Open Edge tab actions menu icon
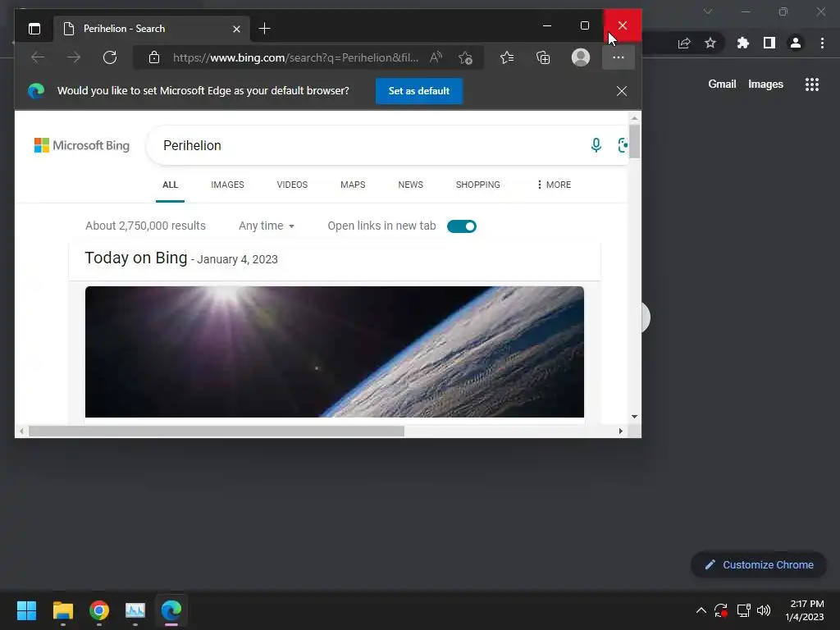 (x=34, y=29)
